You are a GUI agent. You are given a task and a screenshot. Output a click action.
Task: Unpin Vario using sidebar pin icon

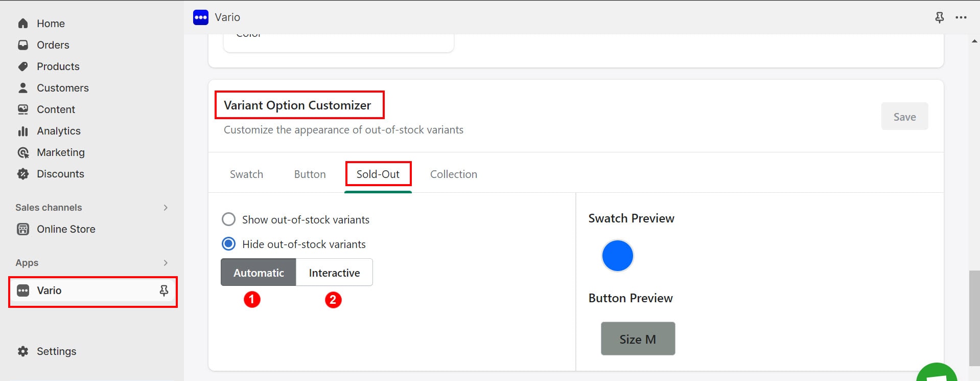tap(164, 290)
